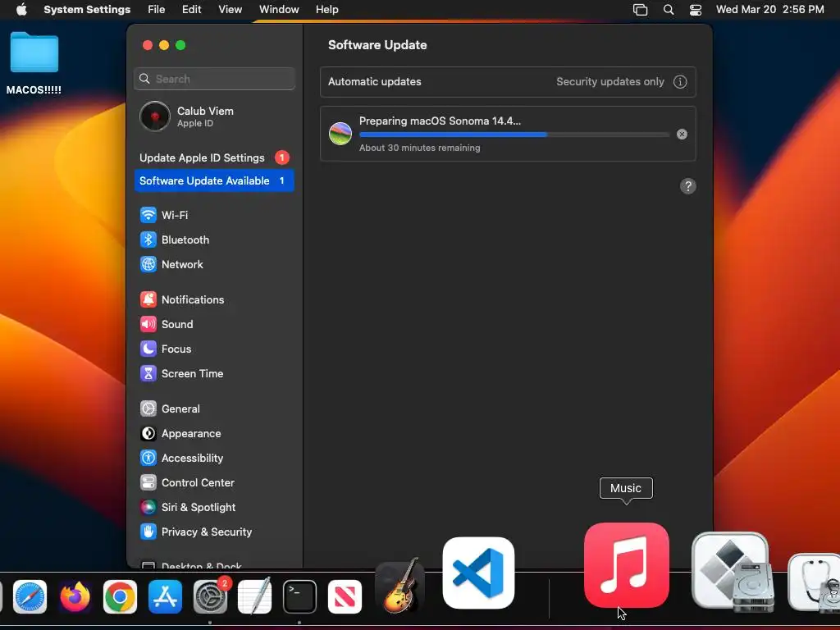Click the Search field in sidebar
Viewport: 840px width, 630px height.
(214, 80)
